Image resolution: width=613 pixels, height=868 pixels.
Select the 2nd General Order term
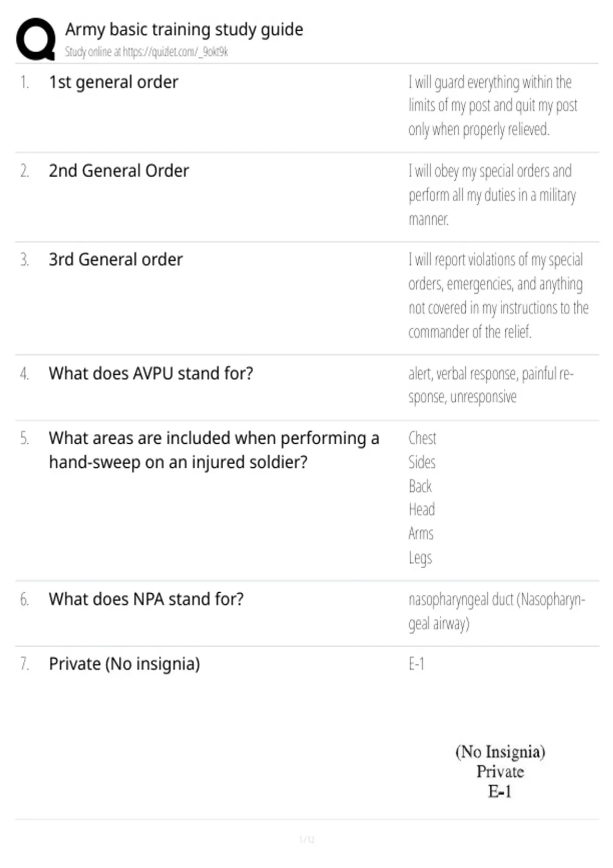tap(119, 171)
